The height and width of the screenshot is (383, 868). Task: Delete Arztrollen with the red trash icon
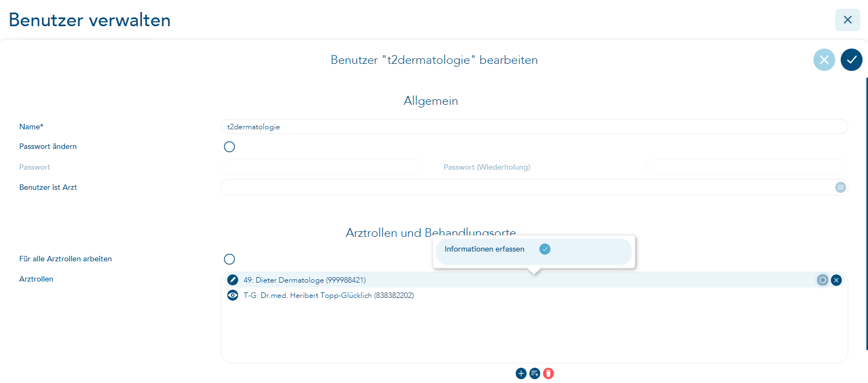548,373
